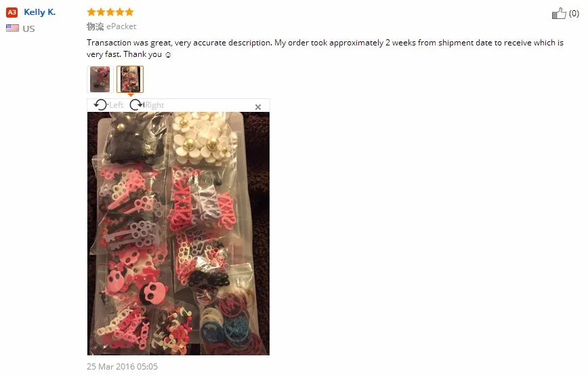Close the enlarged review photo
This screenshot has height=377, width=588.
click(258, 107)
